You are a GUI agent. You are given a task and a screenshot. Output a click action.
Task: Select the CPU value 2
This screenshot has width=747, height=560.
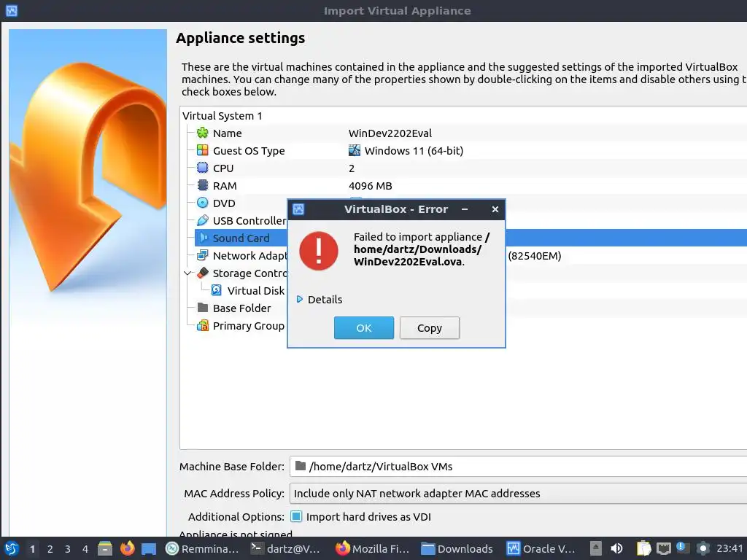click(x=352, y=168)
